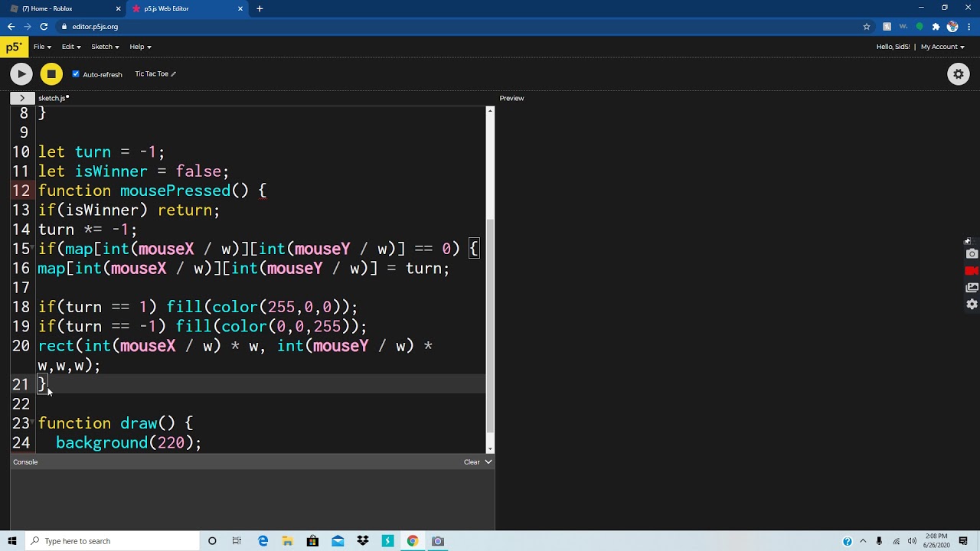Click the gray document extension icon

(x=887, y=27)
